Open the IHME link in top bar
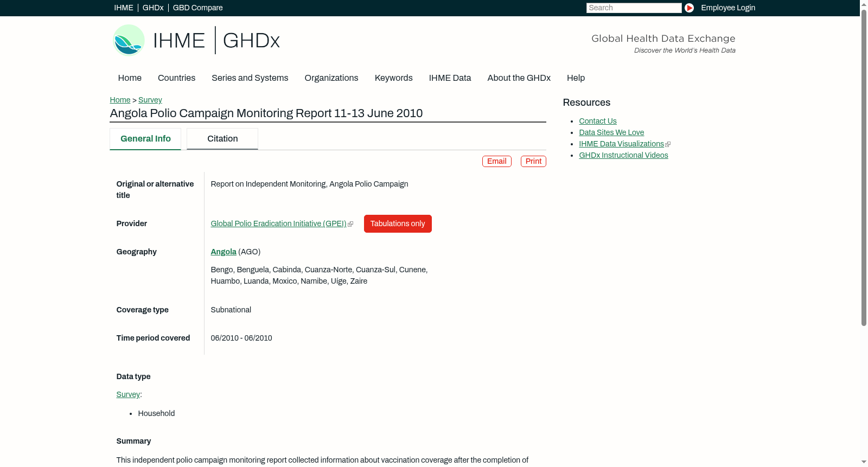 click(124, 8)
